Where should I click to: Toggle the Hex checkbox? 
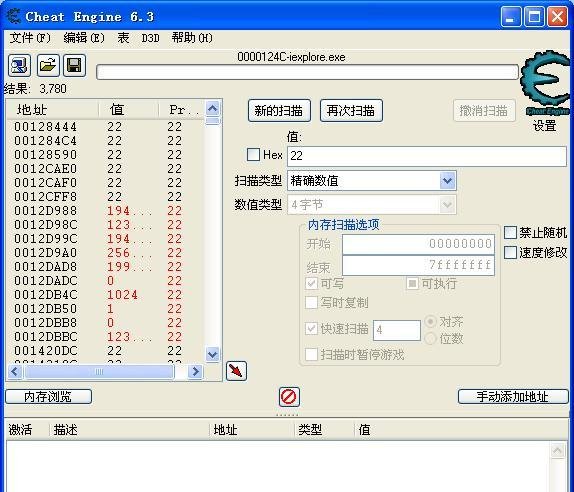[253, 154]
